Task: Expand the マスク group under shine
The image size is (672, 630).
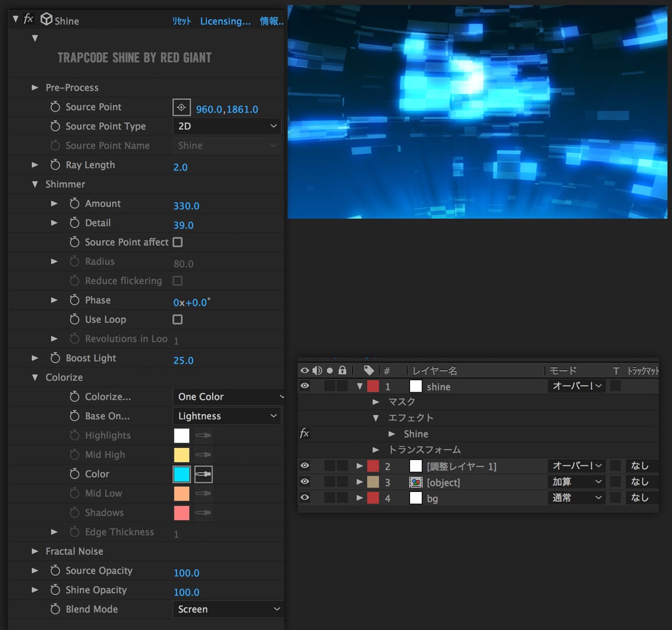Action: click(x=375, y=402)
